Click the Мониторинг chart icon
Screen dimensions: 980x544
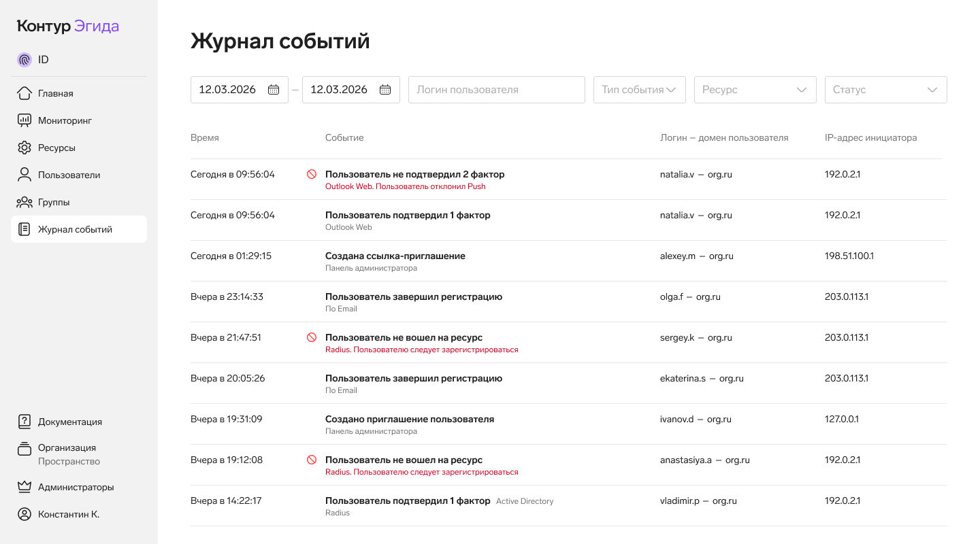[24, 120]
